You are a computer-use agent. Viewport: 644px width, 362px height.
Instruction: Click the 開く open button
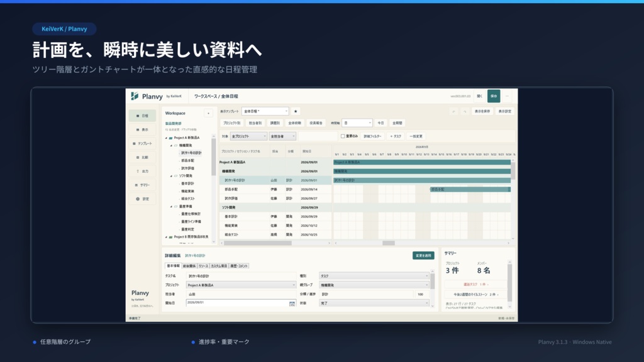tap(479, 96)
